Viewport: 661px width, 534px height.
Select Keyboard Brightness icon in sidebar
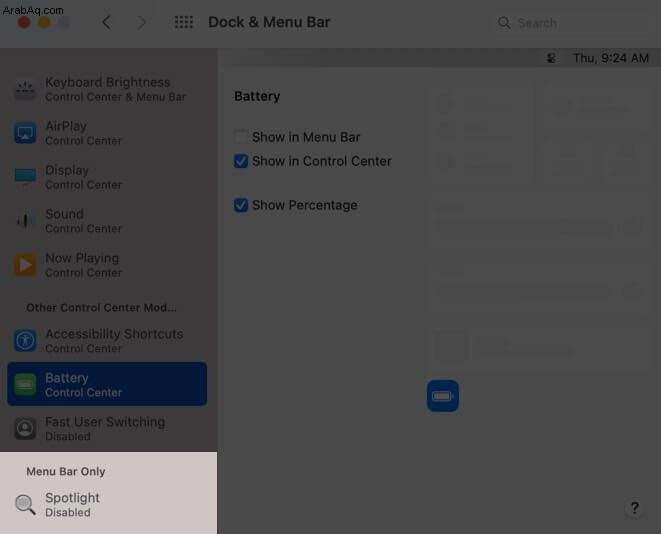tap(25, 89)
